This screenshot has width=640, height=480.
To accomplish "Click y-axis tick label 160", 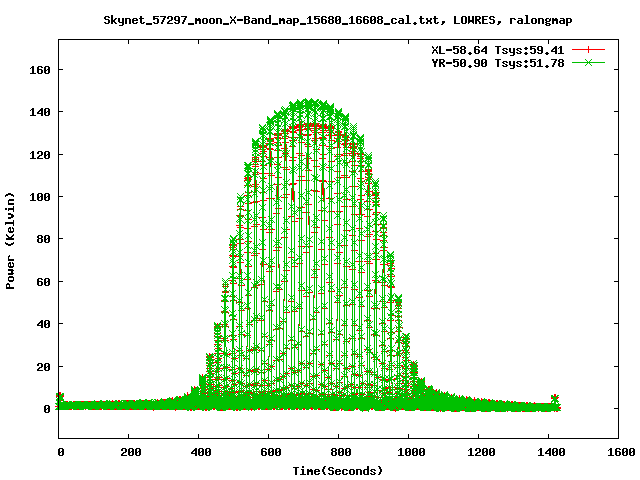I will click(x=40, y=70).
